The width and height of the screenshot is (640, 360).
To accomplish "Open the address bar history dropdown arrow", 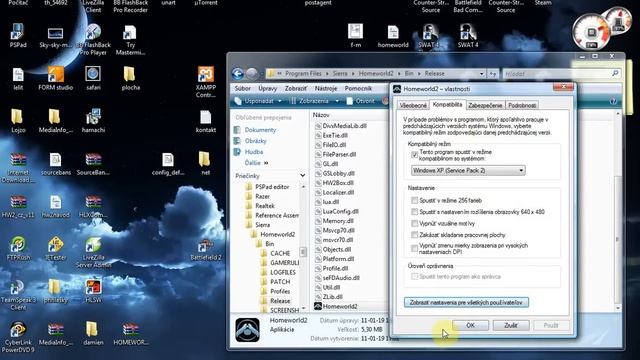I will [482, 74].
